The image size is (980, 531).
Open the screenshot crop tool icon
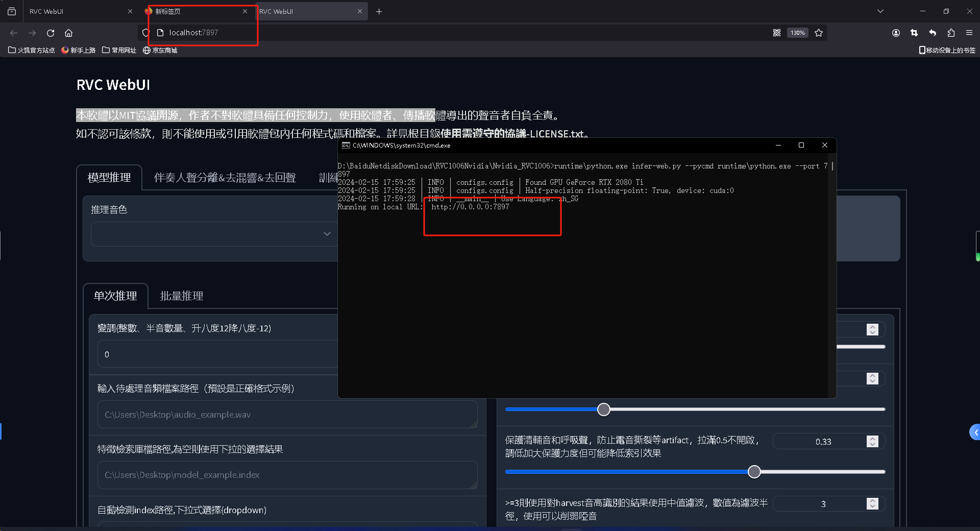coord(914,33)
